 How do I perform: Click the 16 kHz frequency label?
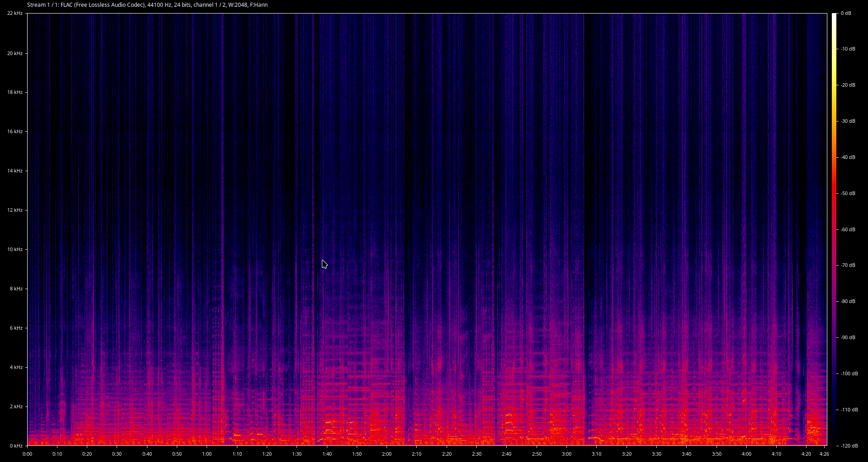tap(15, 131)
